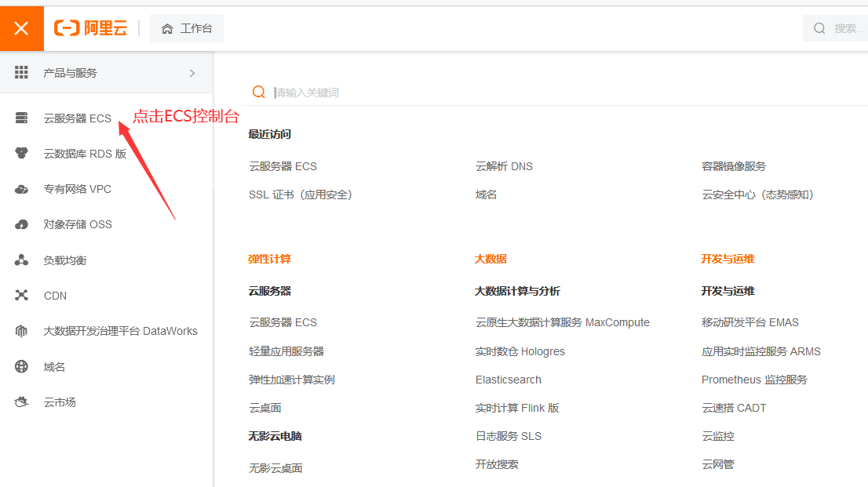Open 云原生大数据计算服务 MaxCompute
This screenshot has height=487, width=868.
(x=563, y=322)
